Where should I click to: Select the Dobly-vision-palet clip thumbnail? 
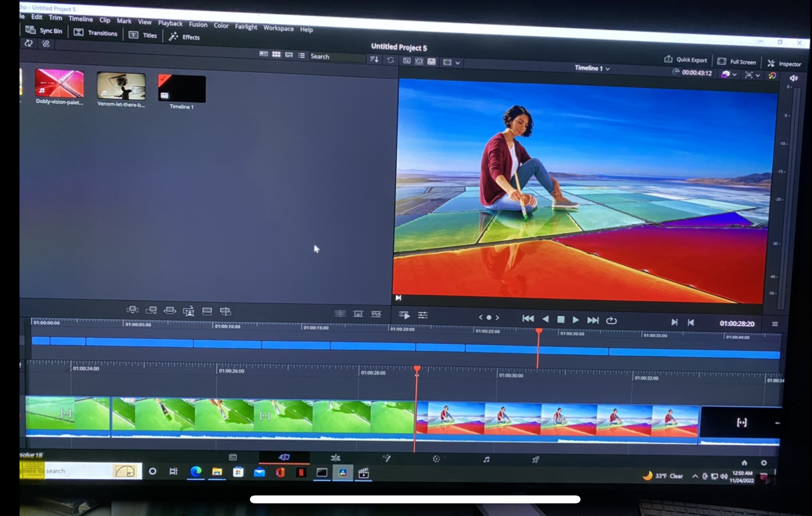click(59, 83)
